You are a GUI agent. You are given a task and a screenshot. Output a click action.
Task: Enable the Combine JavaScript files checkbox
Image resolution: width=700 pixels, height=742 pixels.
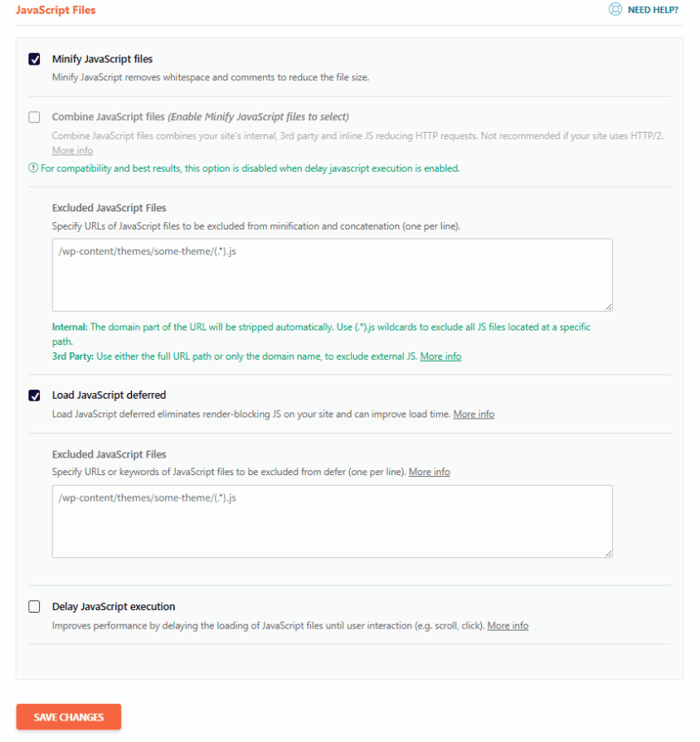(x=34, y=117)
